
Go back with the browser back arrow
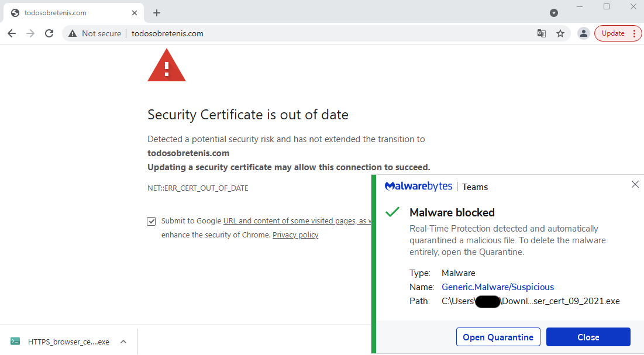(x=12, y=33)
